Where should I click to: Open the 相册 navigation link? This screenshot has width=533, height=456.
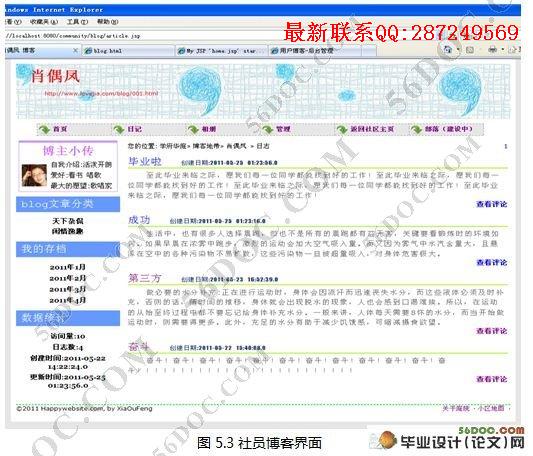coord(209,129)
